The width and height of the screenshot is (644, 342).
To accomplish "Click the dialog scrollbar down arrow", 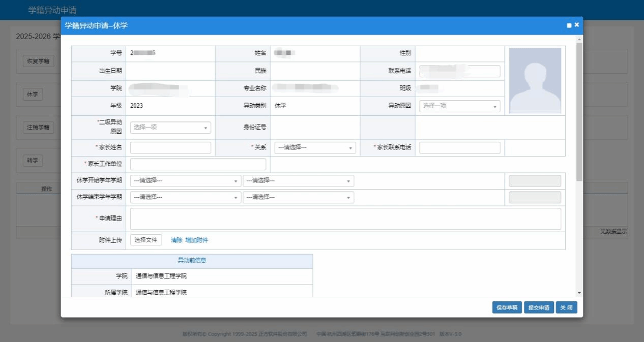I will (x=579, y=293).
